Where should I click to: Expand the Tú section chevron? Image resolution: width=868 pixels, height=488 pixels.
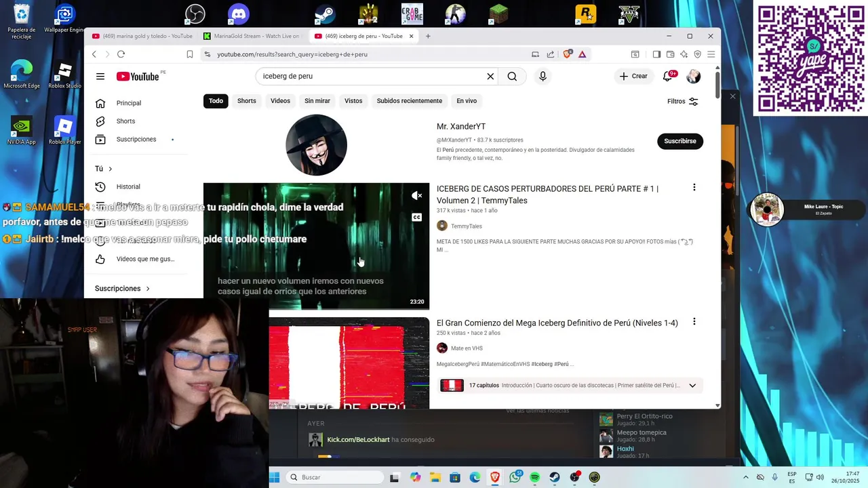110,169
